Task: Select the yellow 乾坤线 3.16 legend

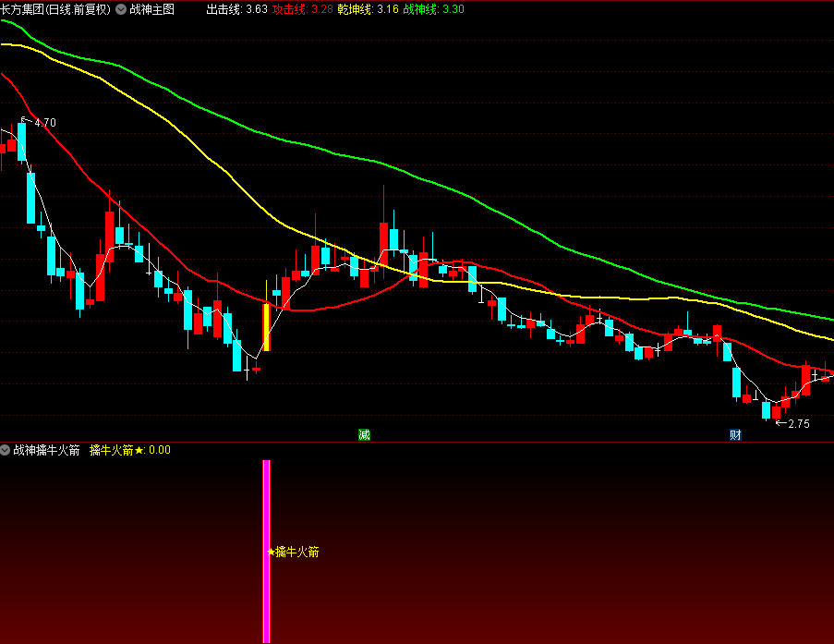Action: point(369,9)
